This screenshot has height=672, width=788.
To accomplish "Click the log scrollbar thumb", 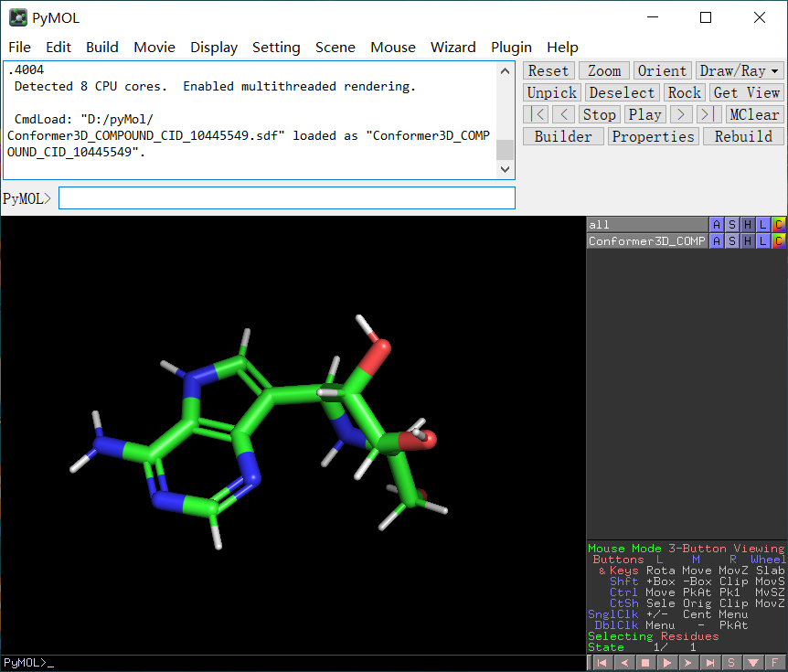I will (505, 150).
